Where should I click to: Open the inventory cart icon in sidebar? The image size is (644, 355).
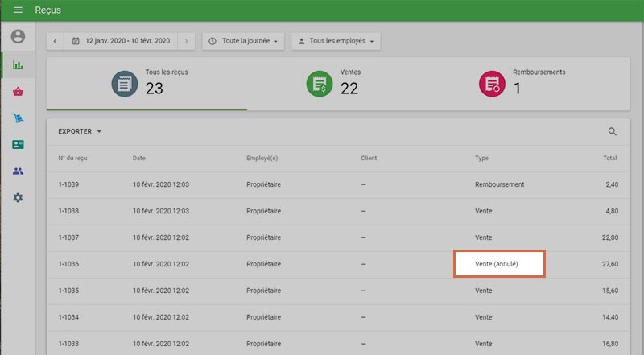point(18,118)
